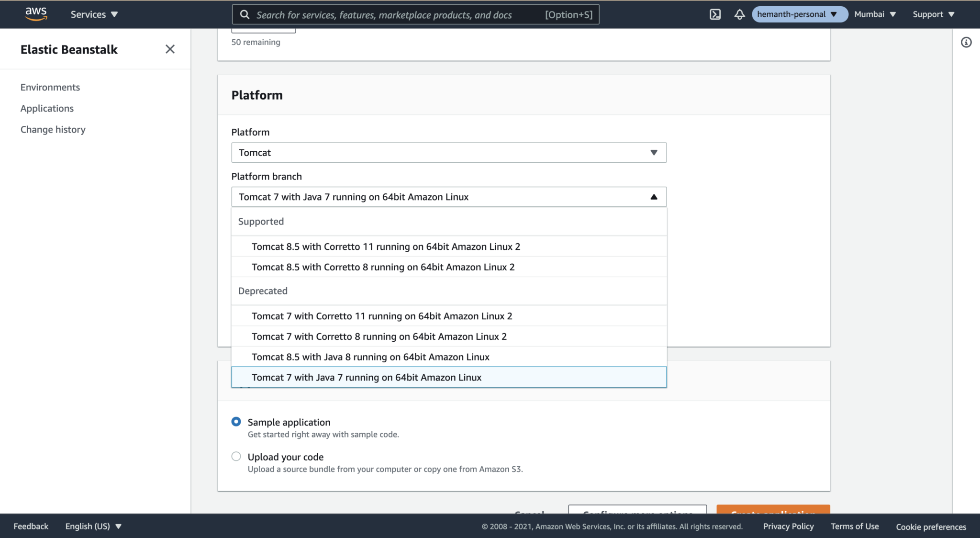Select the Sample application radio button
The height and width of the screenshot is (538, 980).
tap(236, 422)
